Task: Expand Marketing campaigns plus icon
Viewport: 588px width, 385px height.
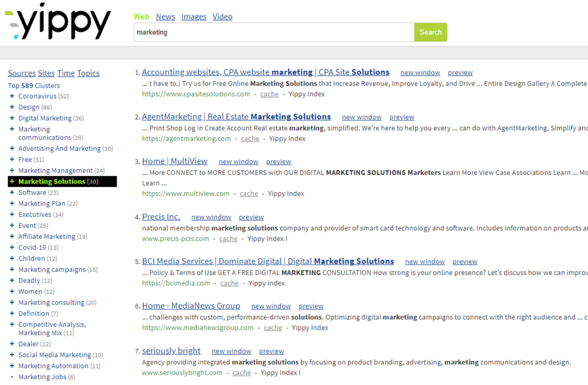Action: click(x=12, y=269)
